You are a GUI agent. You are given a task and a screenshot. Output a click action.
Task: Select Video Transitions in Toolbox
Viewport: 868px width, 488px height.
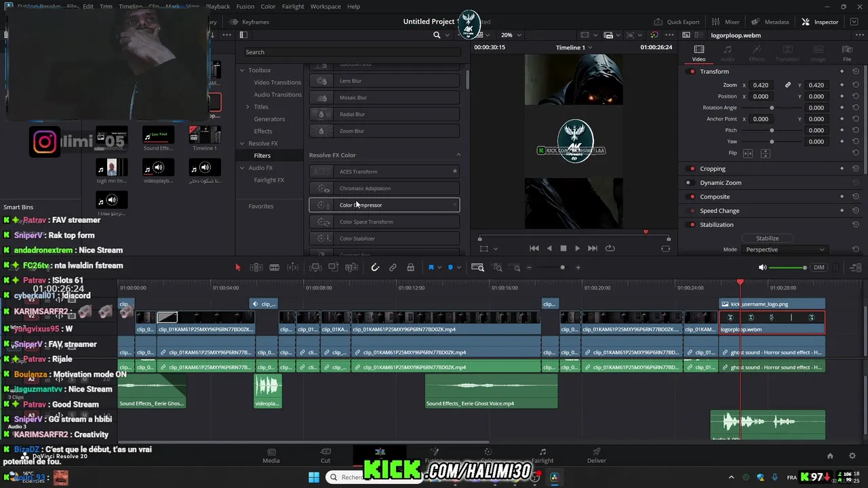[x=277, y=83]
